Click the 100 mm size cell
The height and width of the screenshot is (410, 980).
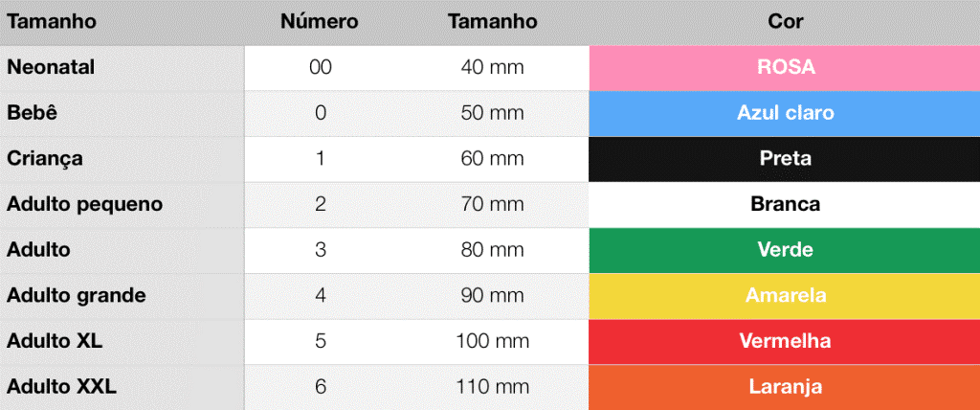pos(493,342)
